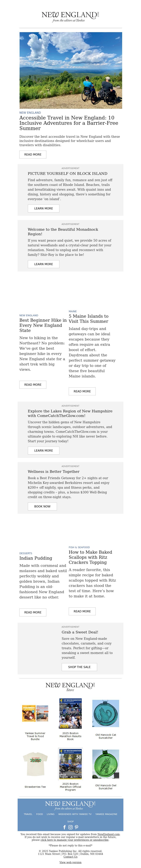The image size is (141, 868).
Task: Open the Pinterest icon in footer
Action: [76, 827]
